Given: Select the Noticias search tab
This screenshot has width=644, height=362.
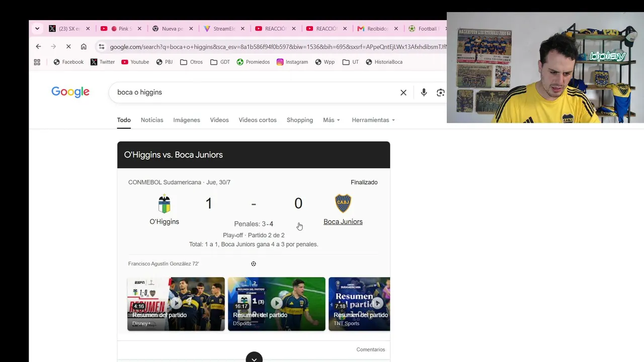Looking at the screenshot, I should pyautogui.click(x=152, y=120).
